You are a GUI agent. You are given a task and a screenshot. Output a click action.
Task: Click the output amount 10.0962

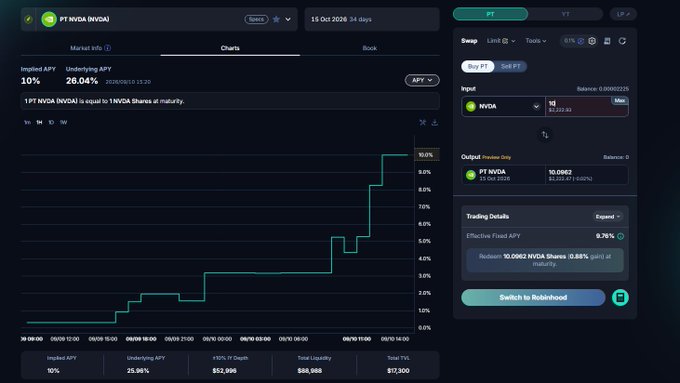[x=560, y=172]
